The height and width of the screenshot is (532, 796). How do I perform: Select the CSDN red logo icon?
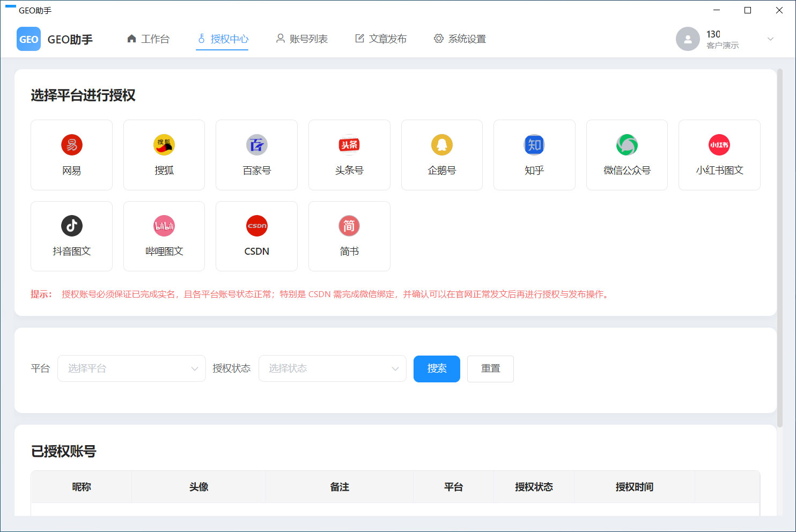tap(257, 226)
